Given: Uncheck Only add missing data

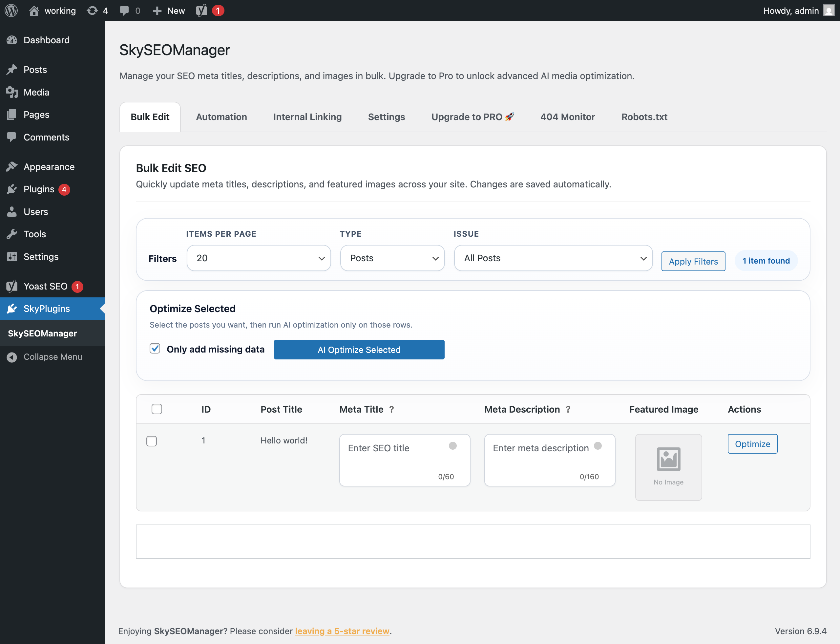Looking at the screenshot, I should click(x=155, y=349).
